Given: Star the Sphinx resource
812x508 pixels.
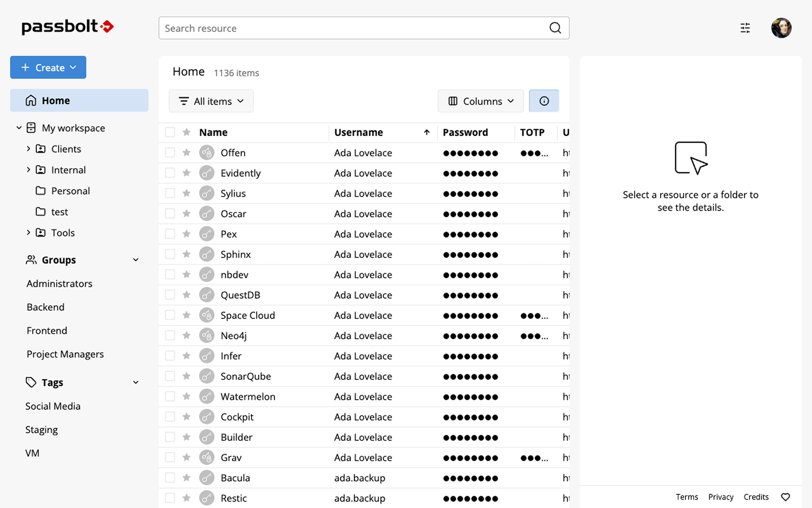Looking at the screenshot, I should tap(186, 254).
